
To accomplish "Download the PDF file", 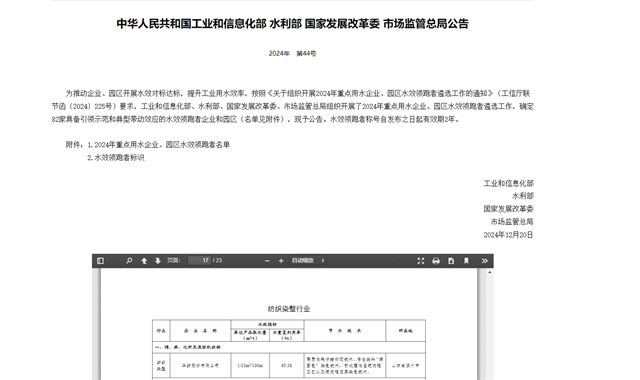I will coord(451,261).
